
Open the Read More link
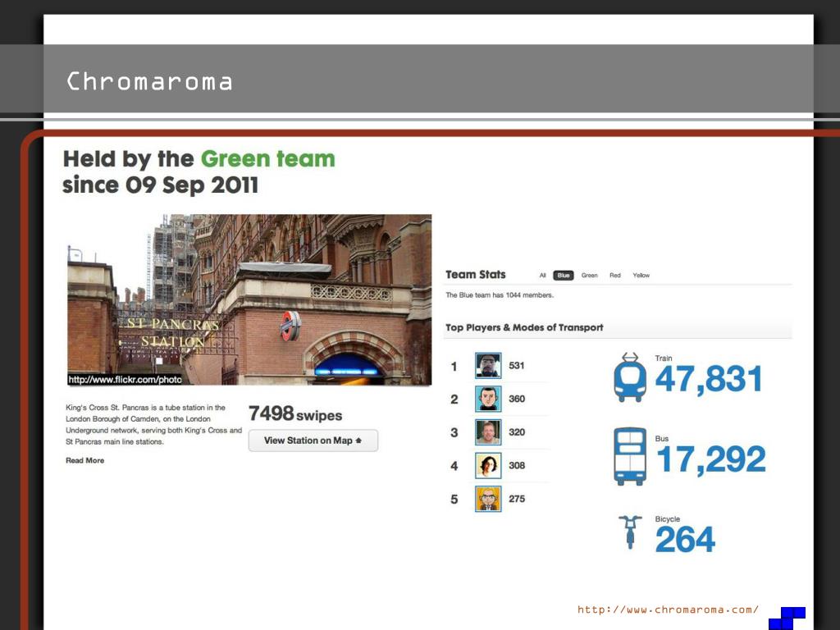click(84, 460)
